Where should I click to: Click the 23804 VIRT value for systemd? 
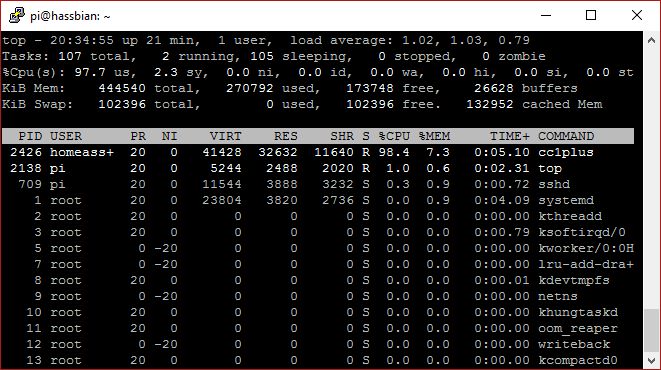tap(222, 200)
